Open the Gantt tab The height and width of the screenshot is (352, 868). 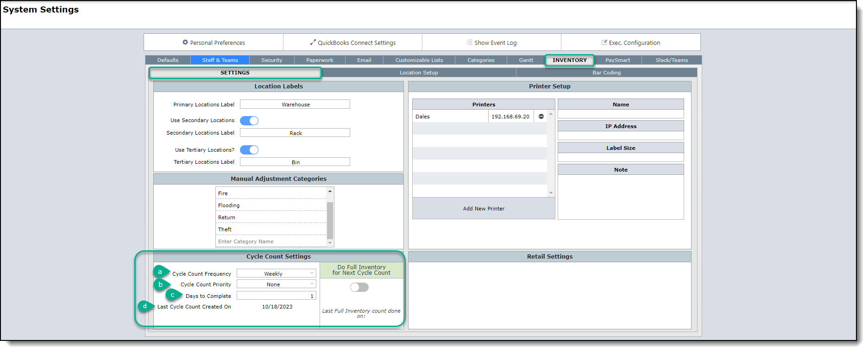(526, 60)
